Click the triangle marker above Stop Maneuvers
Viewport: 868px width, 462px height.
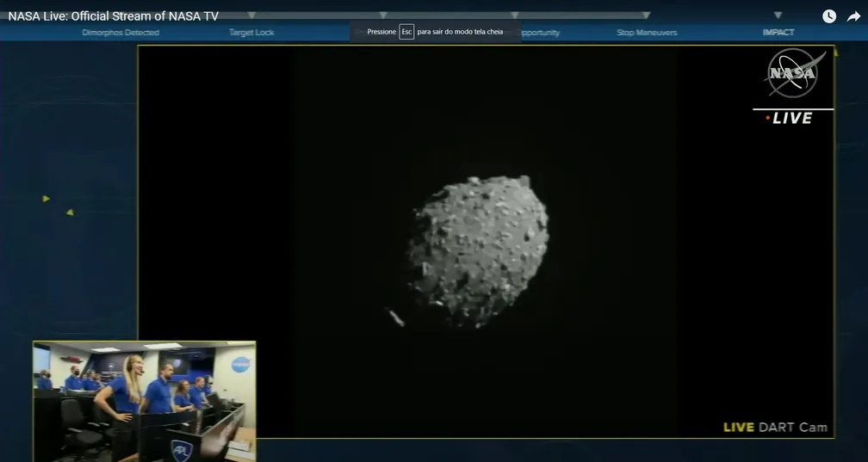tap(646, 15)
